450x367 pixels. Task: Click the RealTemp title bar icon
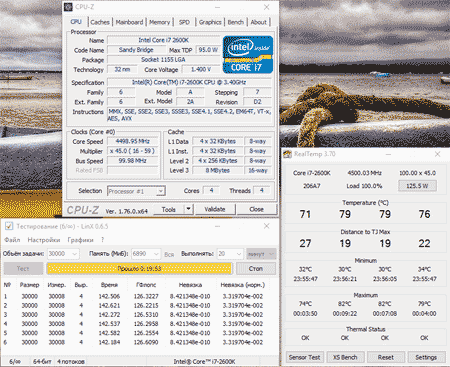click(x=287, y=154)
